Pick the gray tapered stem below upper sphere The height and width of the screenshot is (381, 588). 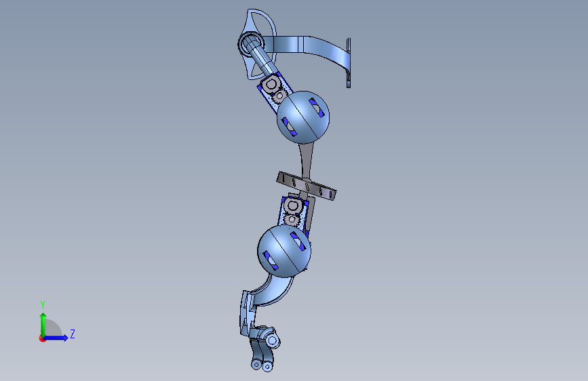[x=307, y=161]
